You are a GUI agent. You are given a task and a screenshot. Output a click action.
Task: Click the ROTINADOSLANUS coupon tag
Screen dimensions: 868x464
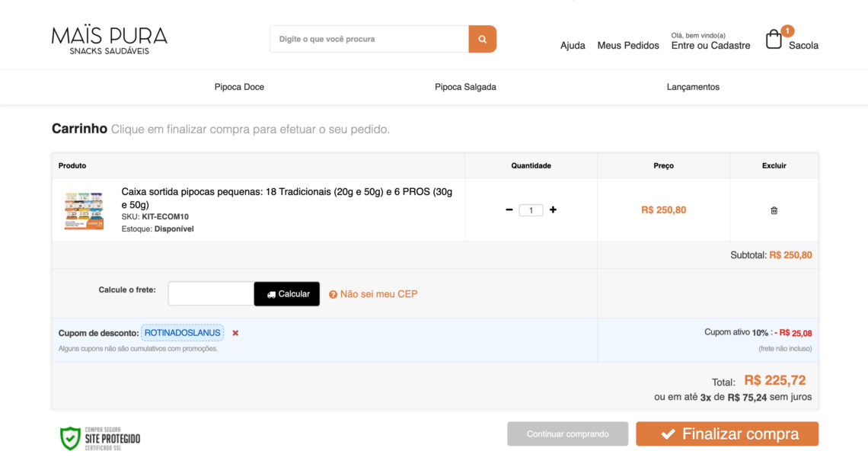point(182,333)
